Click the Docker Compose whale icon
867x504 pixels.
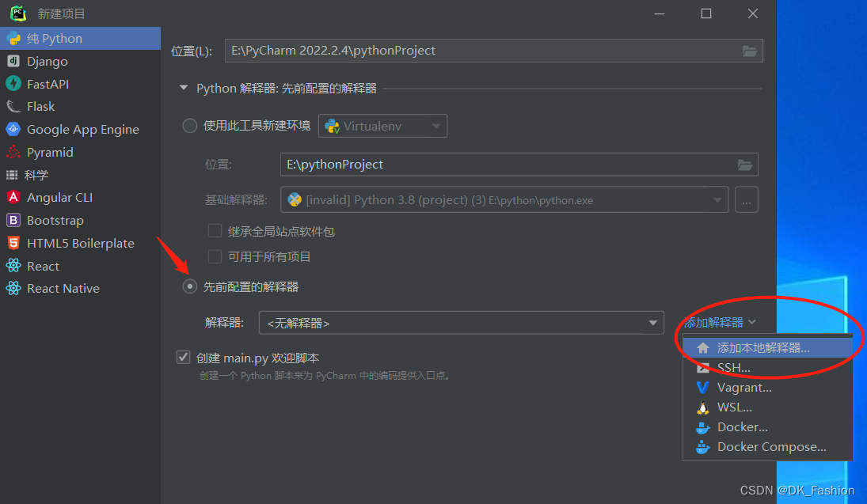point(703,447)
